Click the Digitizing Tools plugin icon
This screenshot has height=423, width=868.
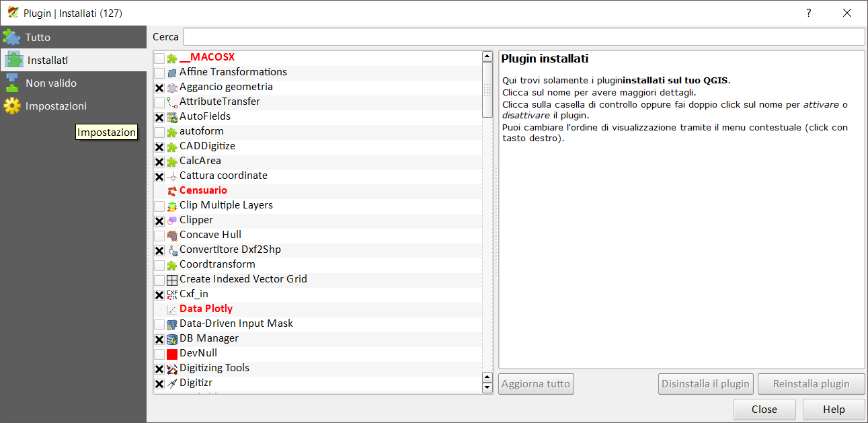coord(172,369)
